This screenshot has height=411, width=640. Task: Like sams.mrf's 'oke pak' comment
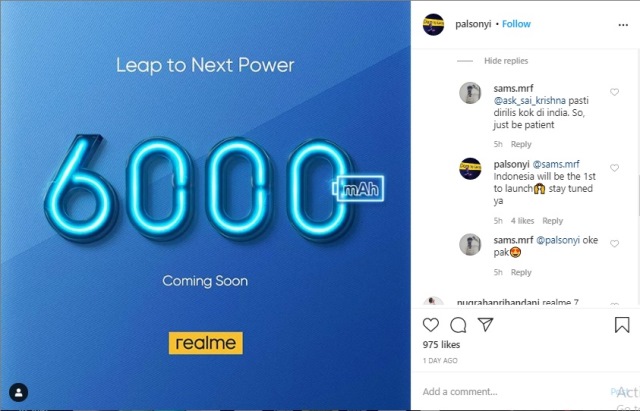(614, 244)
